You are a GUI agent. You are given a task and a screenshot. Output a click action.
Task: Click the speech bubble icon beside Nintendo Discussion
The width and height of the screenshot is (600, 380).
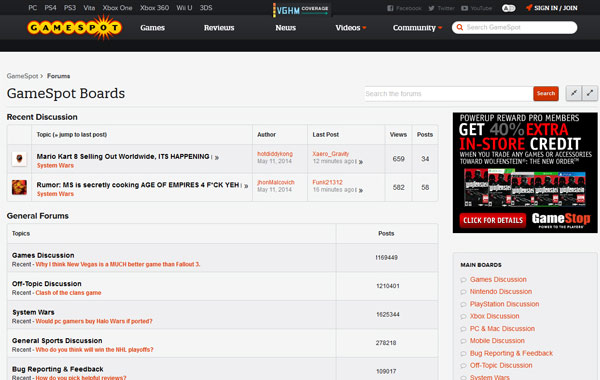463,292
